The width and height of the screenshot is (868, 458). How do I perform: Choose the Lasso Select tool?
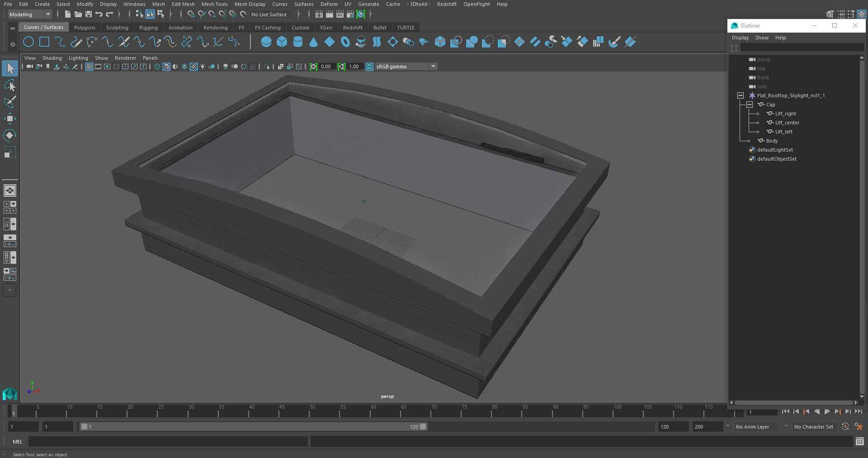tap(10, 86)
